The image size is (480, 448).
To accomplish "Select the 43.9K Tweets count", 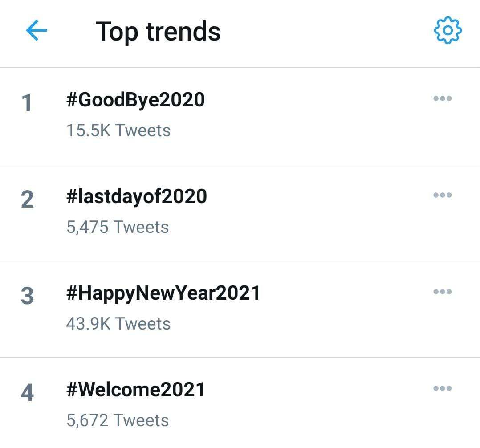I will (118, 324).
